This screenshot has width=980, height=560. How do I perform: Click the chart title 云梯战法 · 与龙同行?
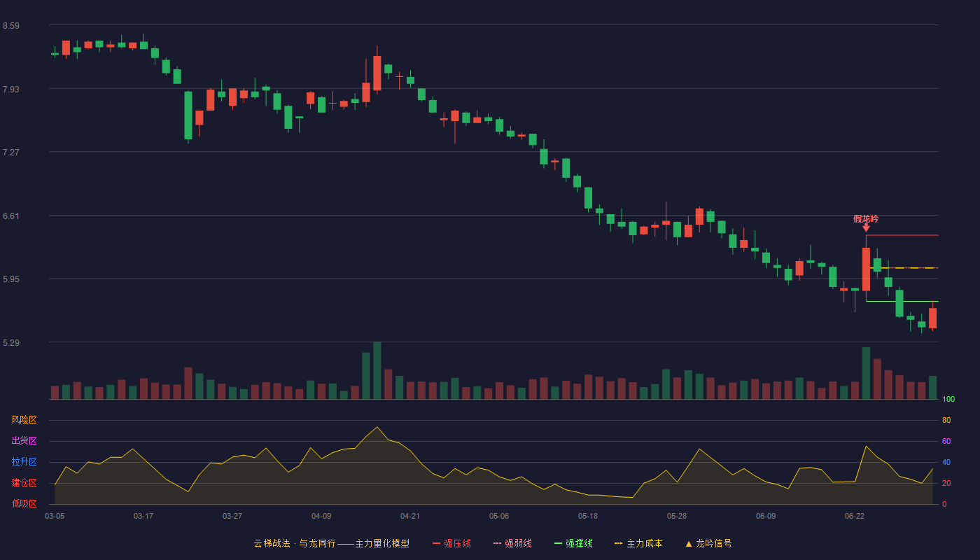[295, 543]
